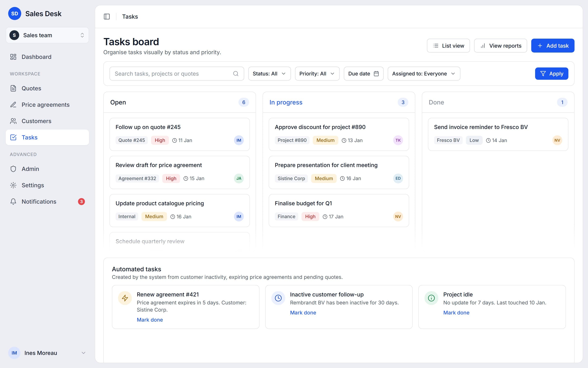This screenshot has width=588, height=368.
Task: Click the Add task button
Action: pyautogui.click(x=552, y=46)
